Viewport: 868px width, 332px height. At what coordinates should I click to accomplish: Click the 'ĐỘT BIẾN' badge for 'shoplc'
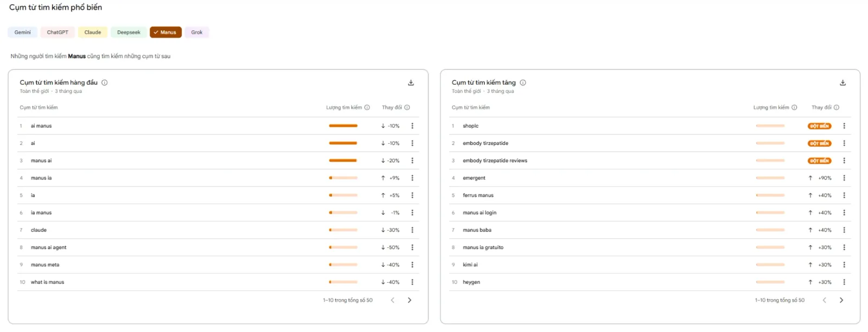coord(819,126)
